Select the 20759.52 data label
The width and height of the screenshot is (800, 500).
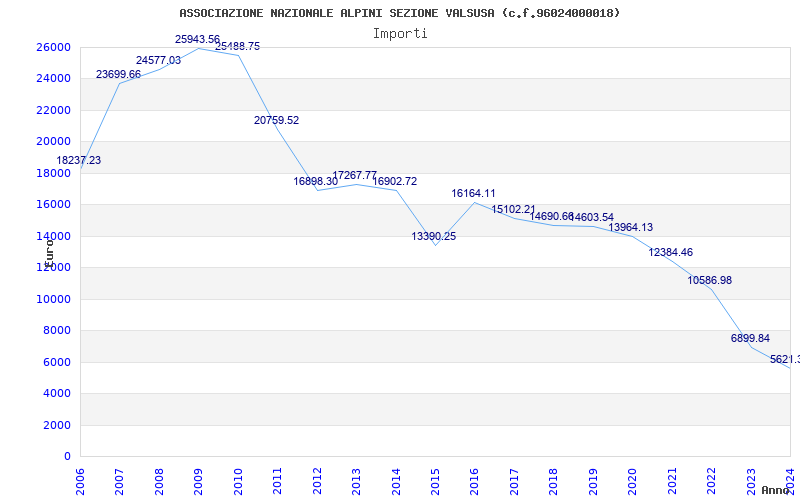(277, 120)
